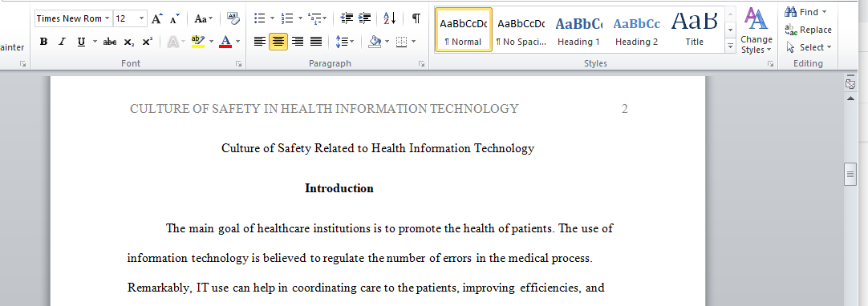Open the Styles pane launcher
Screen dimensions: 868x306
(x=771, y=64)
